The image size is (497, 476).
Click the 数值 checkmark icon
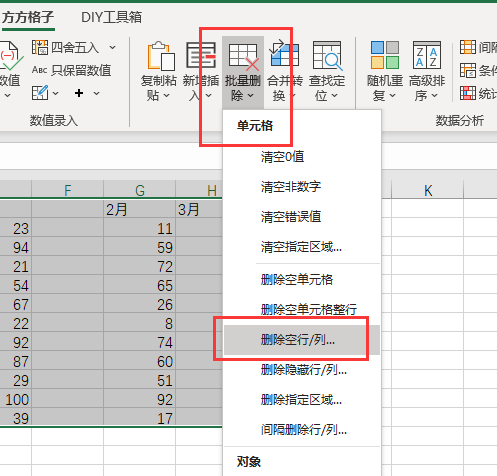[11, 56]
